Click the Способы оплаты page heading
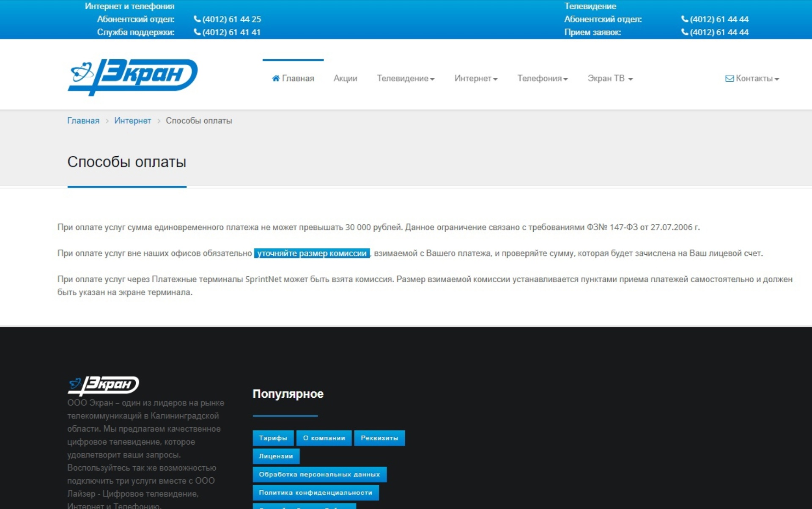The width and height of the screenshot is (812, 509). pyautogui.click(x=127, y=162)
